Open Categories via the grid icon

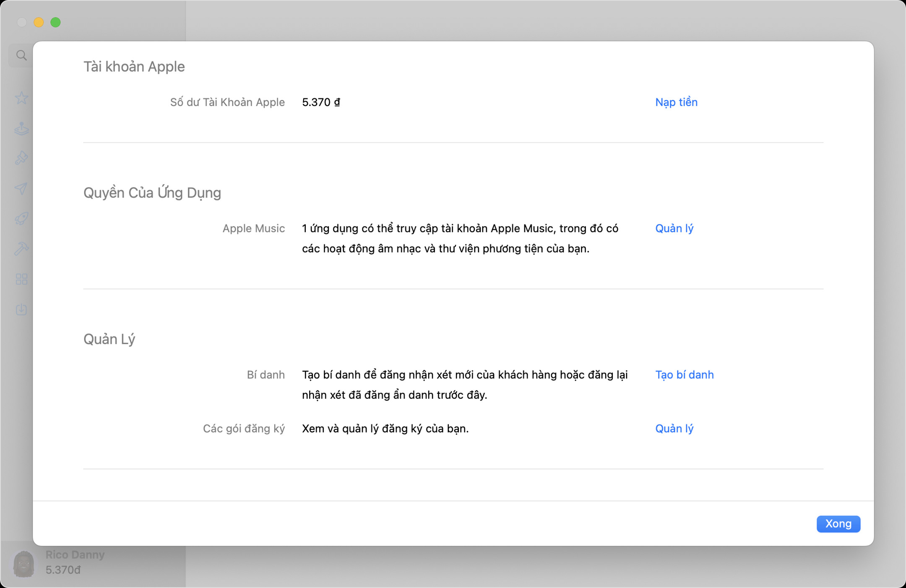pos(21,279)
